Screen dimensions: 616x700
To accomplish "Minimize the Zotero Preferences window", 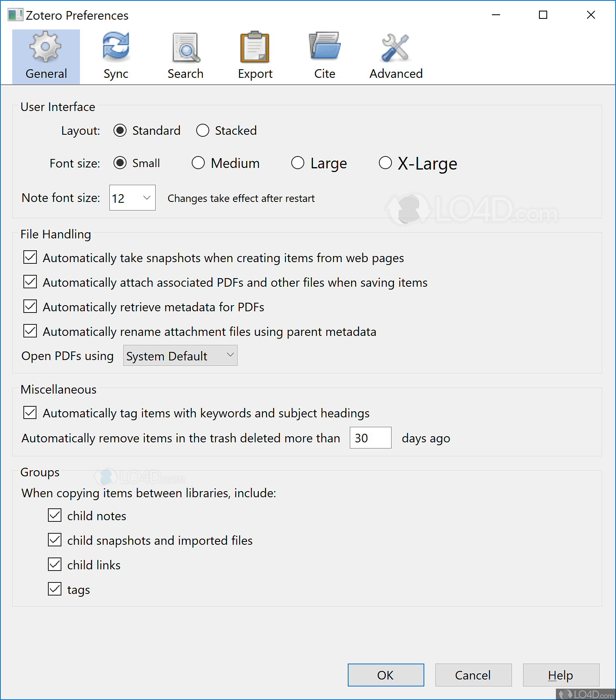I will [496, 15].
